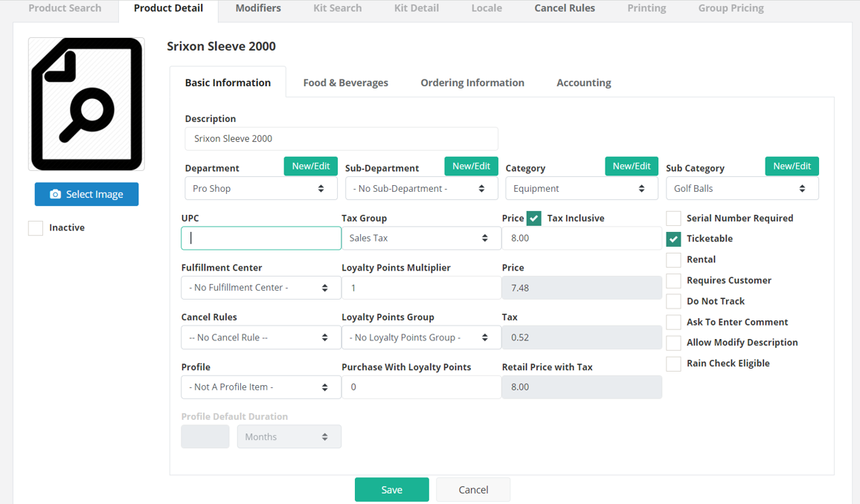Open the Tax Group dropdown

(x=421, y=239)
